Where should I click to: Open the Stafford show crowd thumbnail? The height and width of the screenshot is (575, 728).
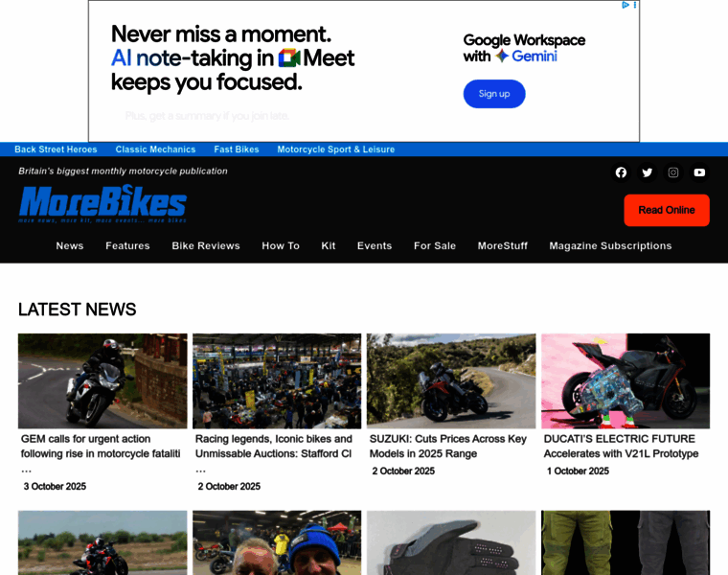click(x=277, y=380)
